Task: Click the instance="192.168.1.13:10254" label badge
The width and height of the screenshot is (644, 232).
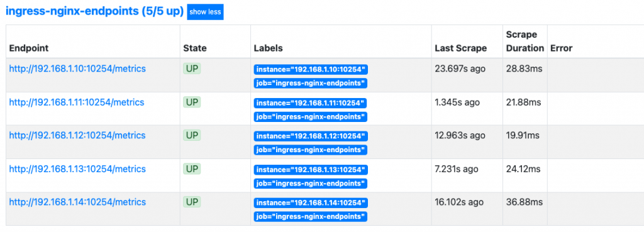Action: click(x=311, y=170)
